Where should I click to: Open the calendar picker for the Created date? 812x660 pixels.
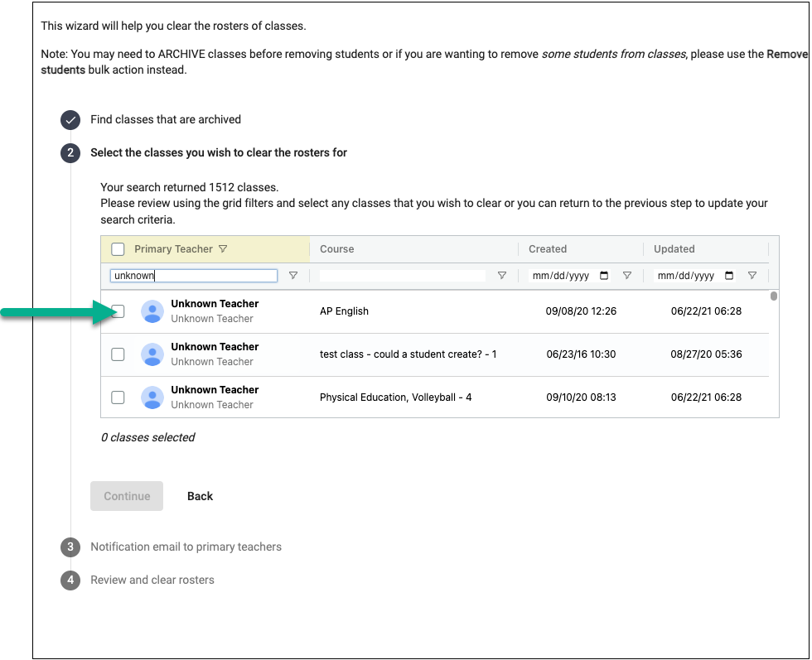[x=604, y=276]
